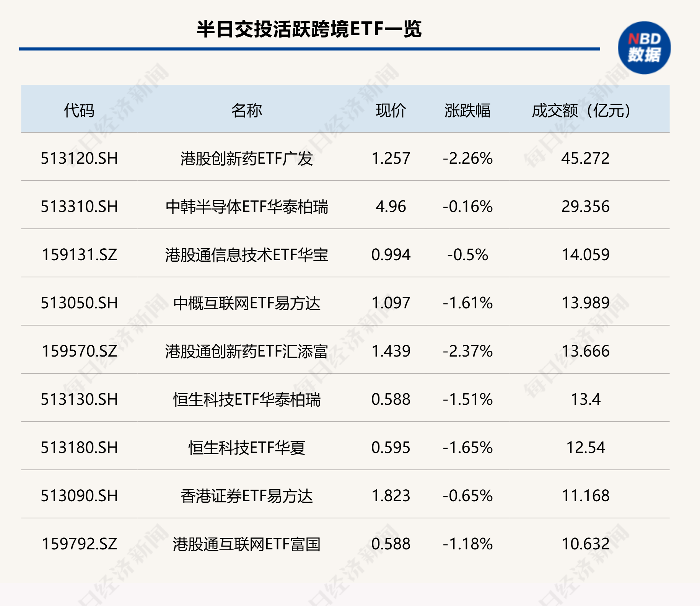Click turnover 12.54
700x606 pixels.
pos(585,448)
